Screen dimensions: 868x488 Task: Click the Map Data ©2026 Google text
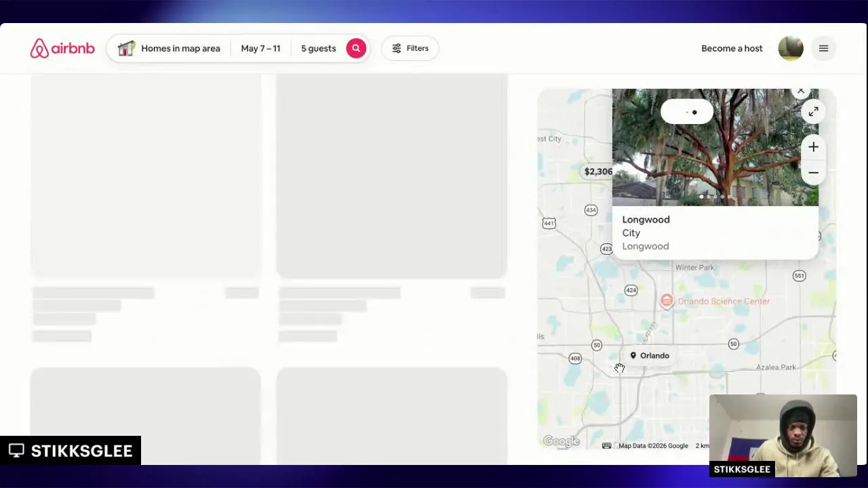click(653, 445)
